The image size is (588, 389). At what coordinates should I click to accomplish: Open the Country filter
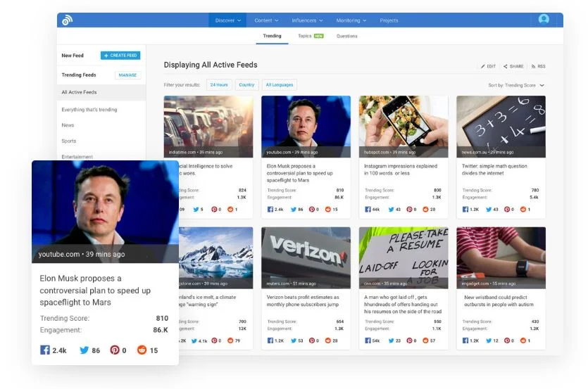[246, 84]
